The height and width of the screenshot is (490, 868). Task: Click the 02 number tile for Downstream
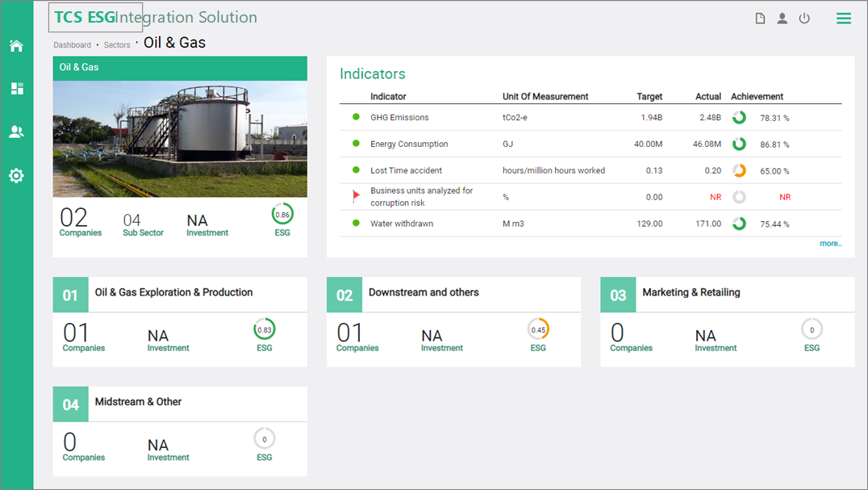pos(344,295)
